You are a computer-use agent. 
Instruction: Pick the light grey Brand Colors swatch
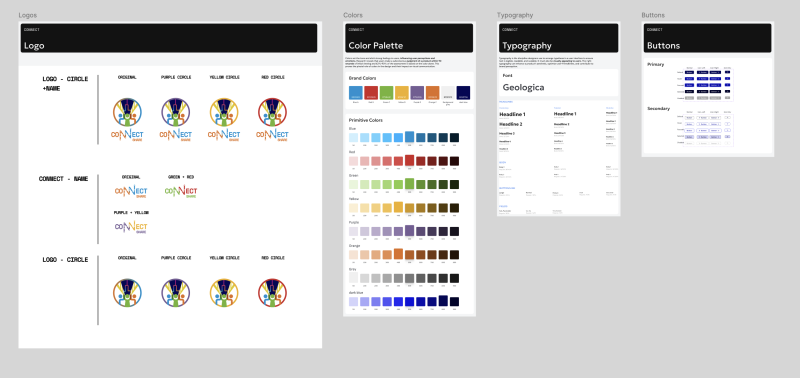coord(447,93)
